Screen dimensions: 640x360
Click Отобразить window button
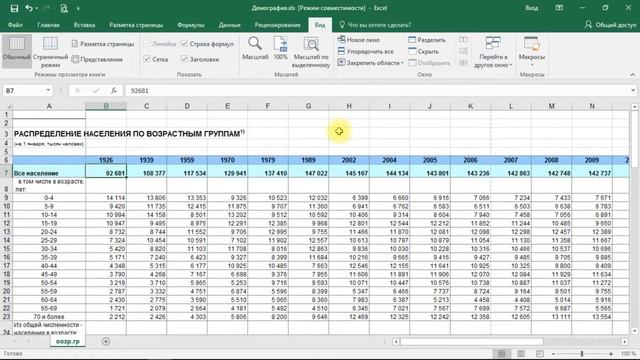coord(429,63)
